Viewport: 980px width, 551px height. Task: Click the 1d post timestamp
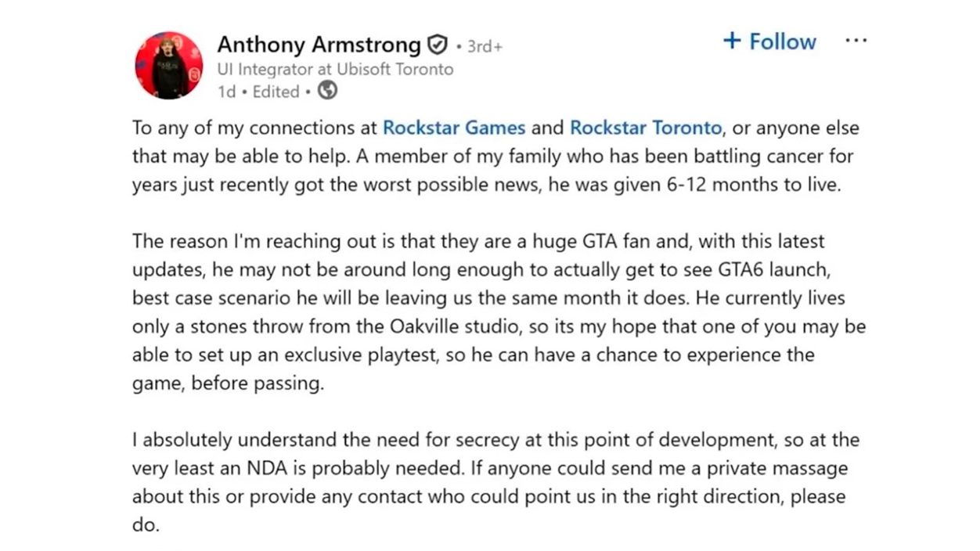(x=228, y=91)
